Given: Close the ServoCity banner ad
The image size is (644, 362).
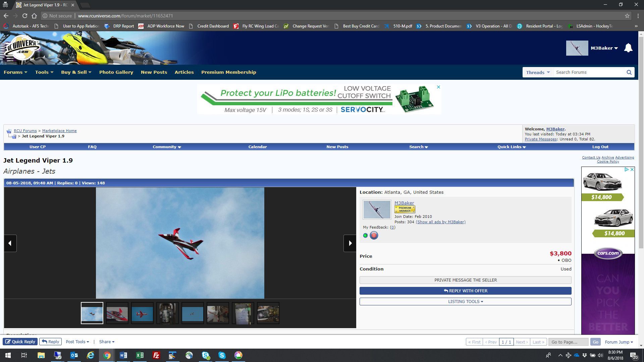Looking at the screenshot, I should pos(438,87).
